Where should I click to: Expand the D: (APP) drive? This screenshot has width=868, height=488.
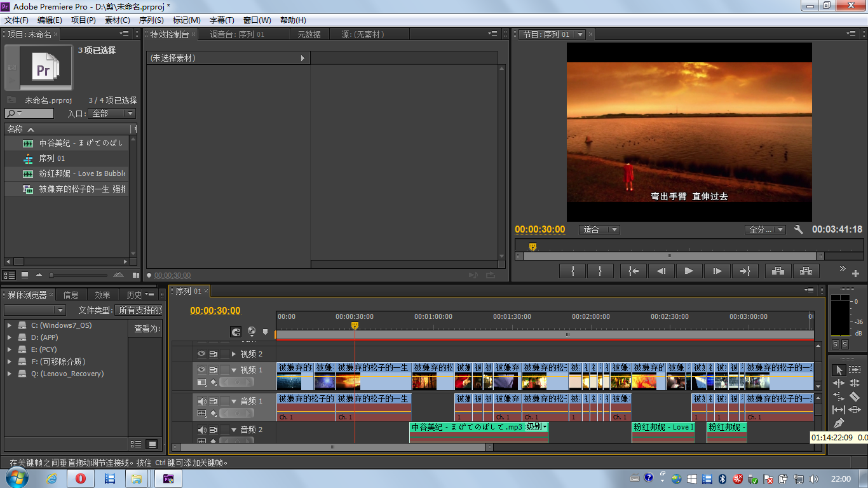pos(9,337)
